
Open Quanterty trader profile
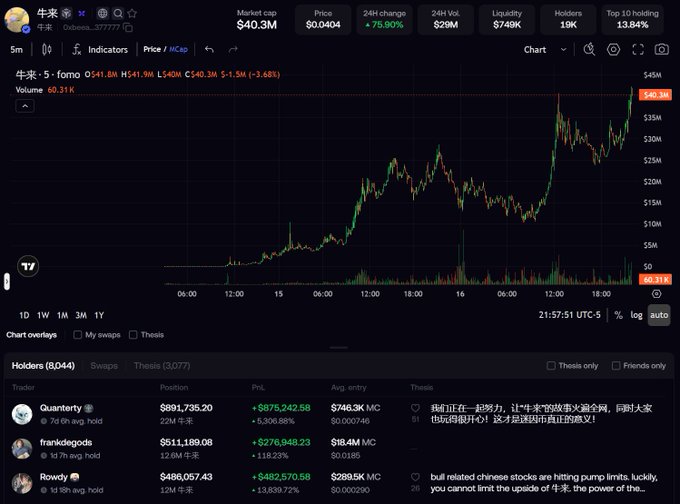(61, 408)
